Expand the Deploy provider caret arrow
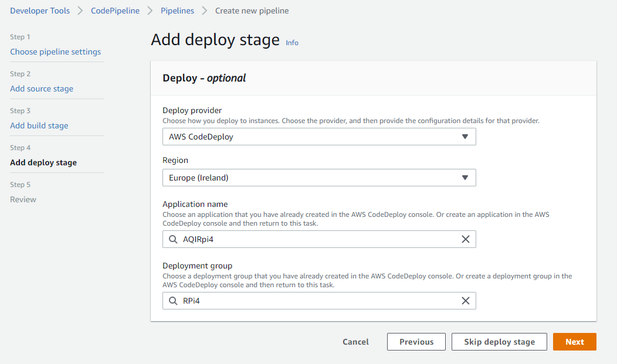The image size is (617, 364). [x=466, y=137]
